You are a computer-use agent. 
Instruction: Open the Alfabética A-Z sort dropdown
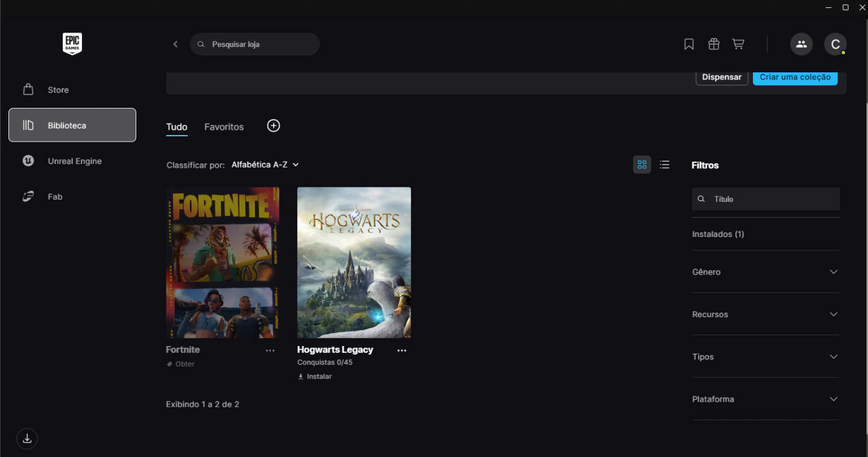coord(265,165)
